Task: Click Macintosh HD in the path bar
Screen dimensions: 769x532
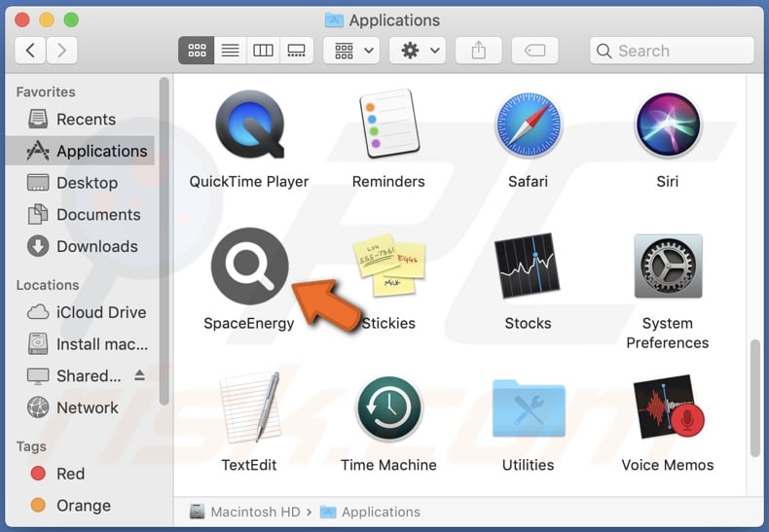Action: coord(245,512)
